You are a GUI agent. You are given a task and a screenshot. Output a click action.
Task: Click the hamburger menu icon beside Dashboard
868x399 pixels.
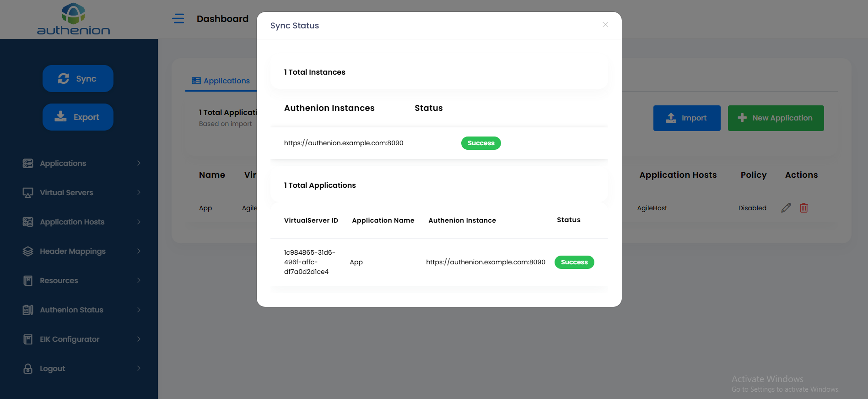178,18
